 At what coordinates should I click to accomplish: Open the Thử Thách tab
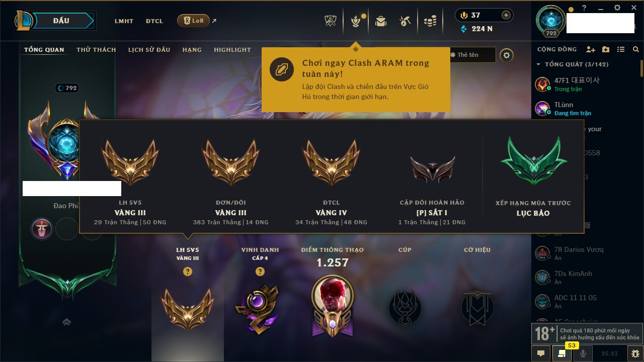point(96,50)
